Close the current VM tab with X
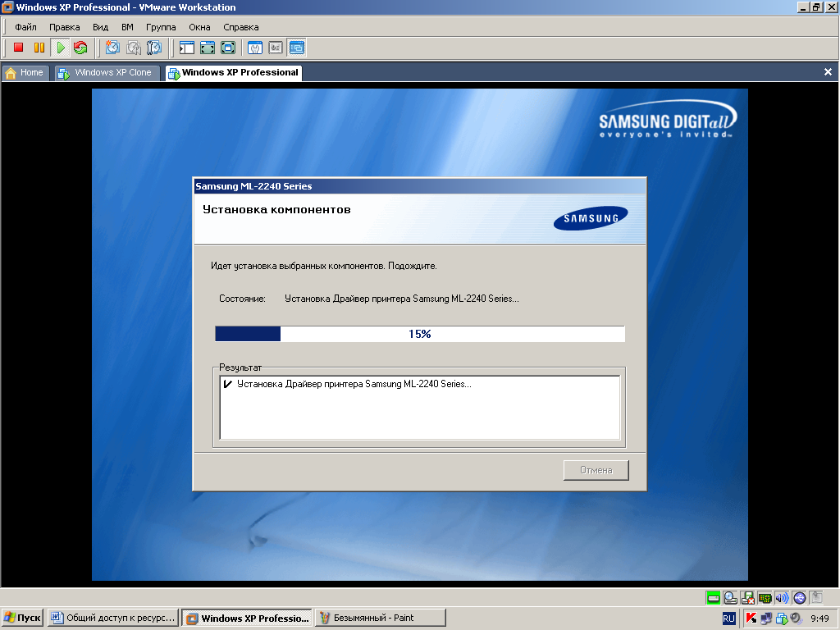This screenshot has height=630, width=840. click(828, 72)
